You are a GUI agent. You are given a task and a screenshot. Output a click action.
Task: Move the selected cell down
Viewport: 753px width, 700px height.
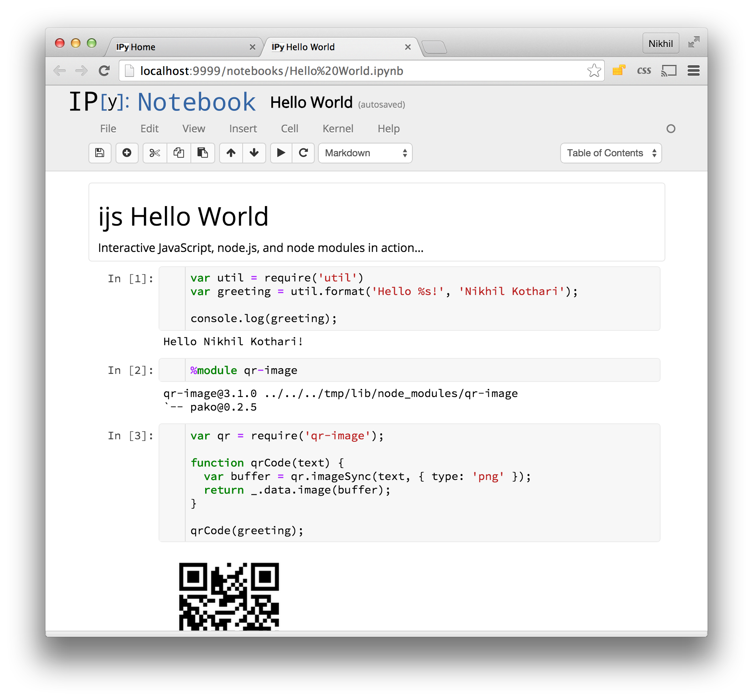coord(254,153)
